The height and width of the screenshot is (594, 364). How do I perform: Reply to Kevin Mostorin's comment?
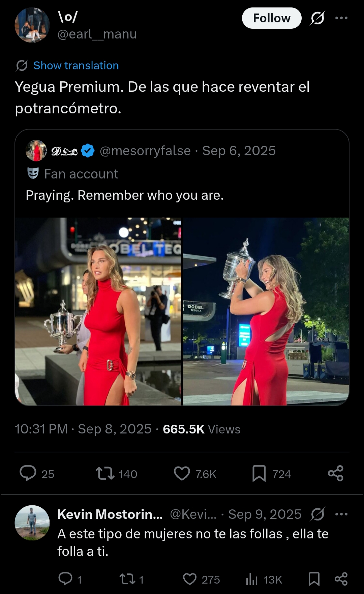click(x=65, y=579)
